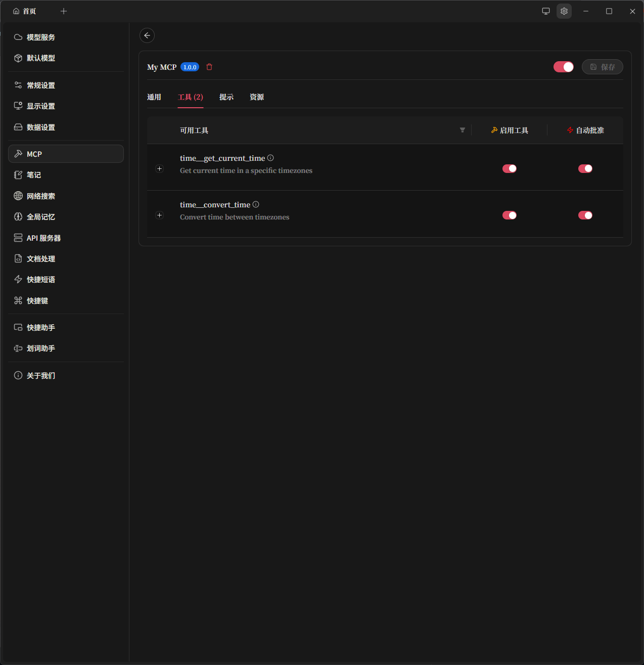Image resolution: width=644 pixels, height=665 pixels.
Task: Go to the 首页 home tab
Action: click(25, 11)
